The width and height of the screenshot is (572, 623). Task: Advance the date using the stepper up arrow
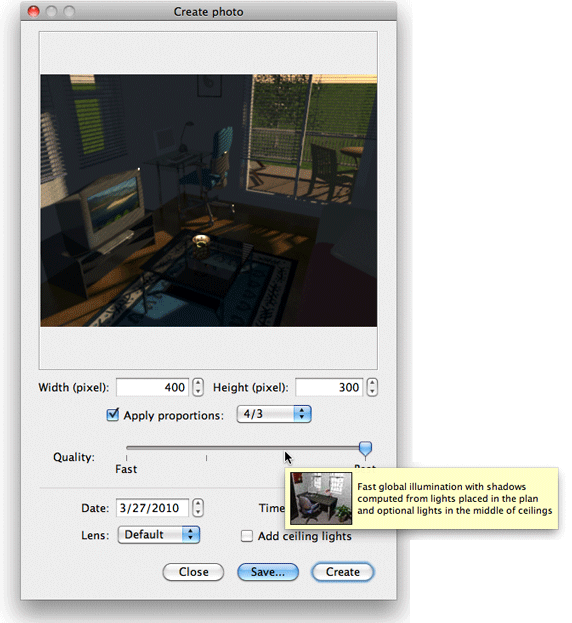coord(198,503)
